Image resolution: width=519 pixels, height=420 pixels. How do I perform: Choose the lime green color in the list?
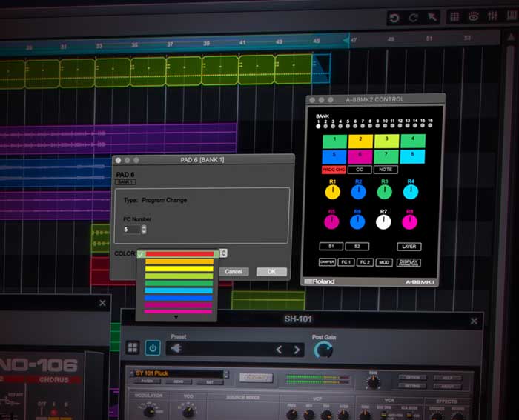click(179, 276)
